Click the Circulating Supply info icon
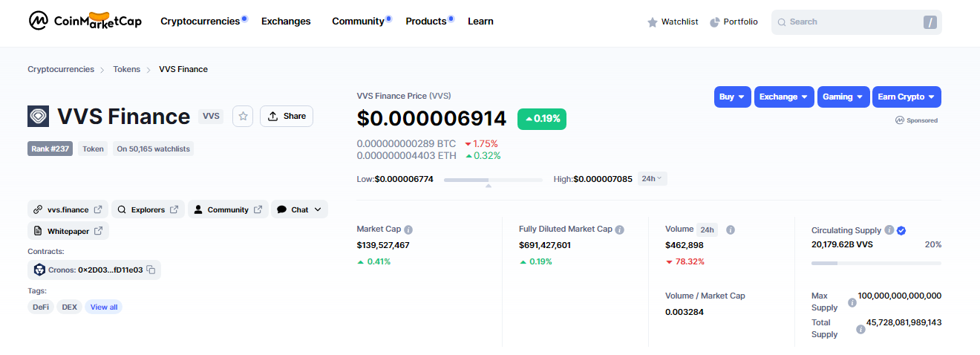 (x=889, y=230)
